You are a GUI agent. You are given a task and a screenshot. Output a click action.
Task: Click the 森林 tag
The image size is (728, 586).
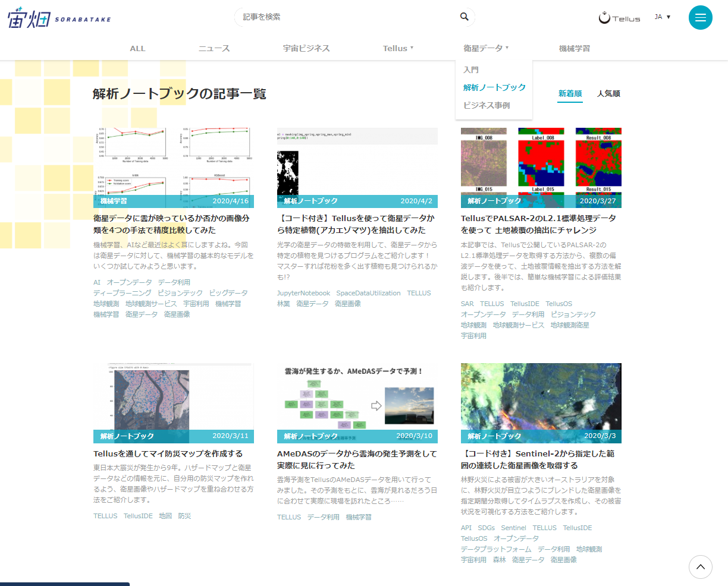click(x=500, y=560)
